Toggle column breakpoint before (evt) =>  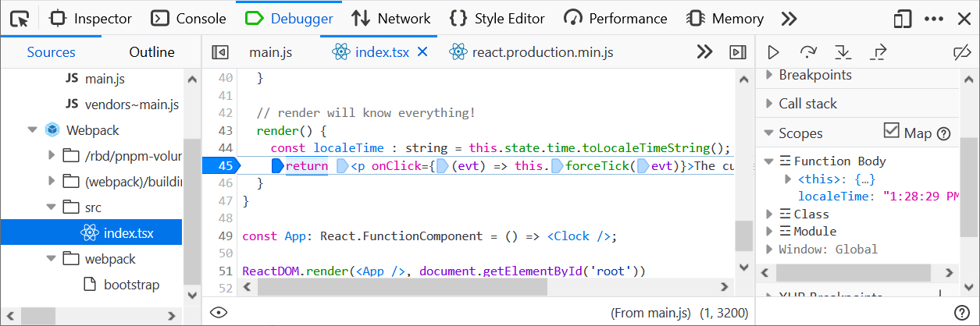(x=442, y=165)
